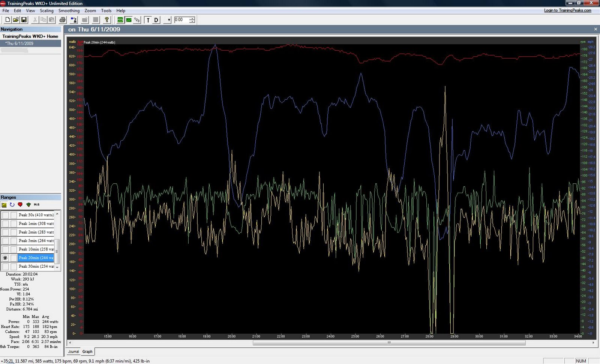Click the blue circular arrows icon in Ranges
600x364 pixels.
12,205
